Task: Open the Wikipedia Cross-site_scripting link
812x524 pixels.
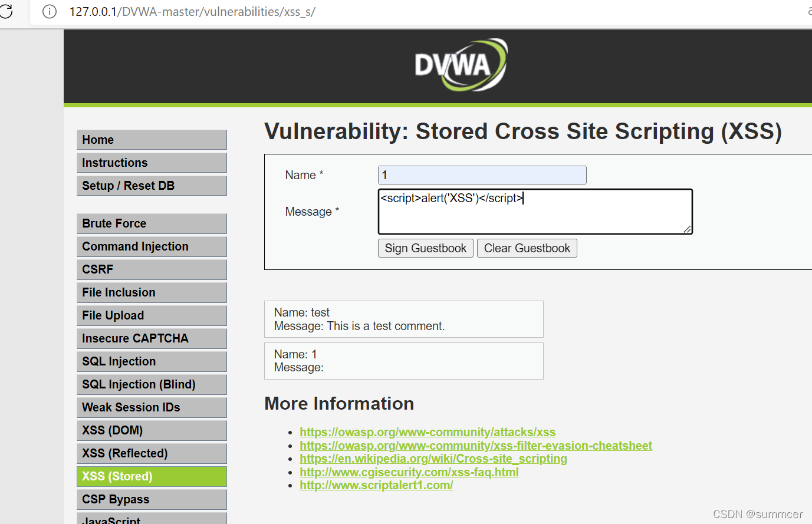Action: click(x=433, y=459)
